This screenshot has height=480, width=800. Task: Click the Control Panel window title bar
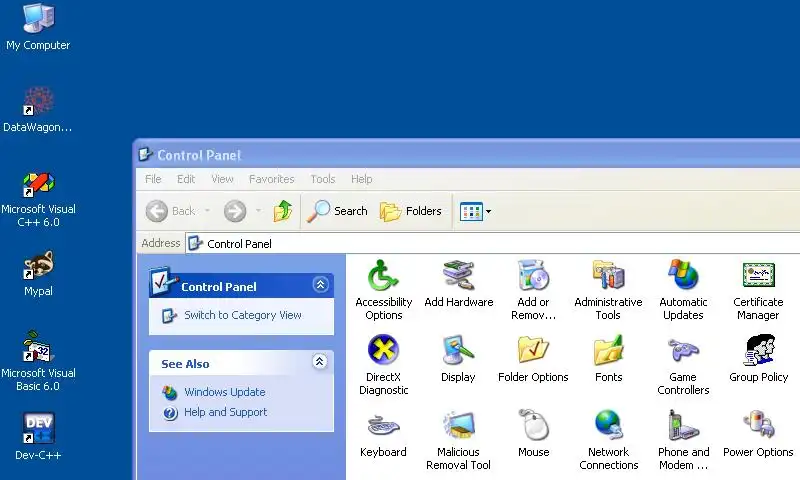(x=467, y=155)
